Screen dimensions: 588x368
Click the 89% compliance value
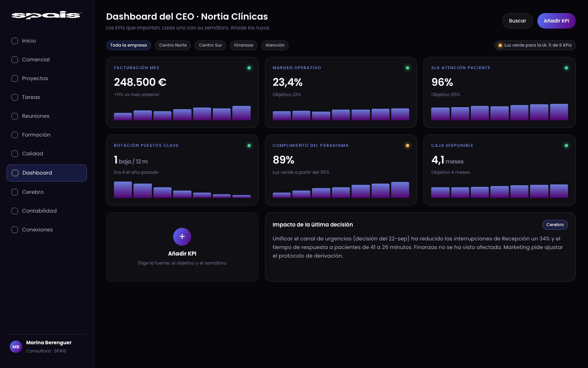284,160
